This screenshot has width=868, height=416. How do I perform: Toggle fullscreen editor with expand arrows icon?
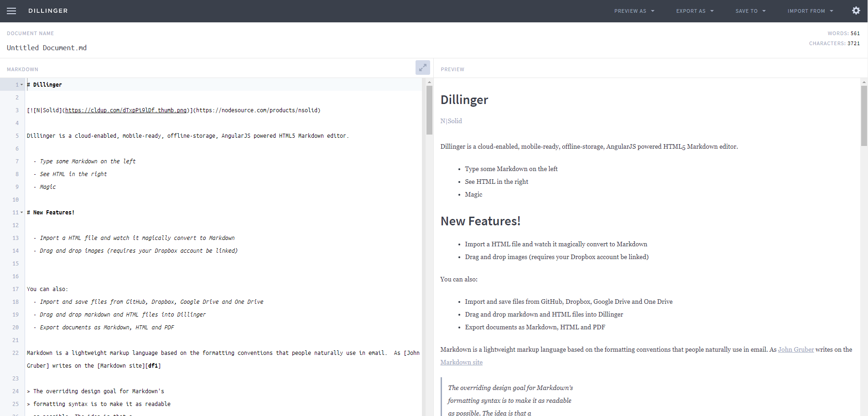click(x=423, y=68)
